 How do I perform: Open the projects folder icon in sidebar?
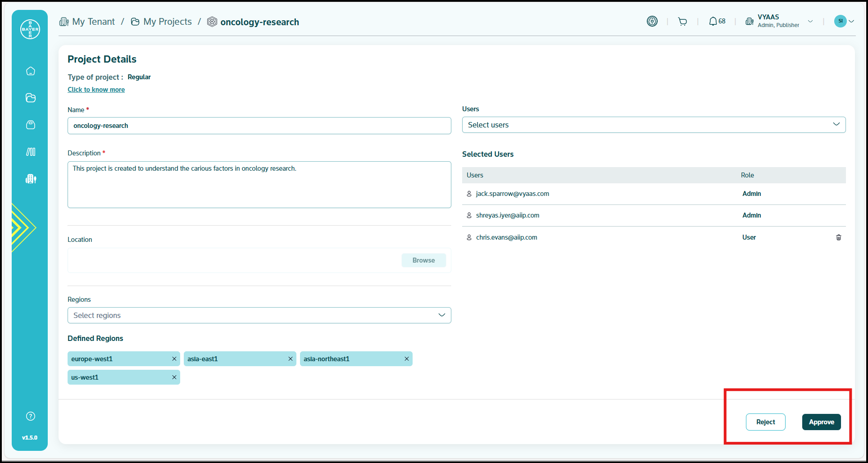pos(31,98)
